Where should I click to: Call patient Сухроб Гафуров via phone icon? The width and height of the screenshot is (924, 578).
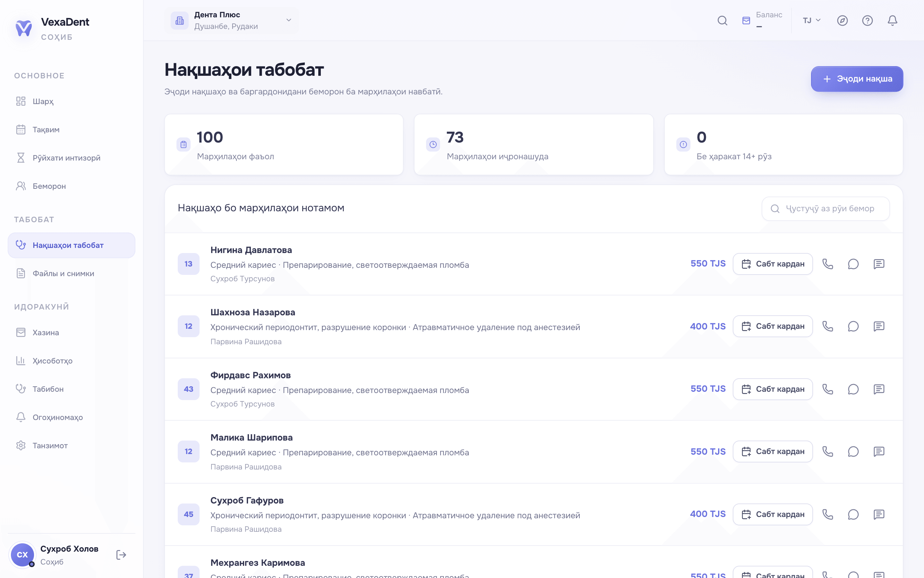click(x=827, y=514)
